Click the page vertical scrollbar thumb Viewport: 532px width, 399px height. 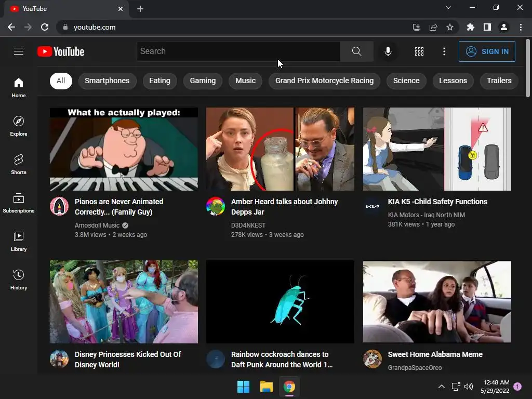click(x=528, y=68)
